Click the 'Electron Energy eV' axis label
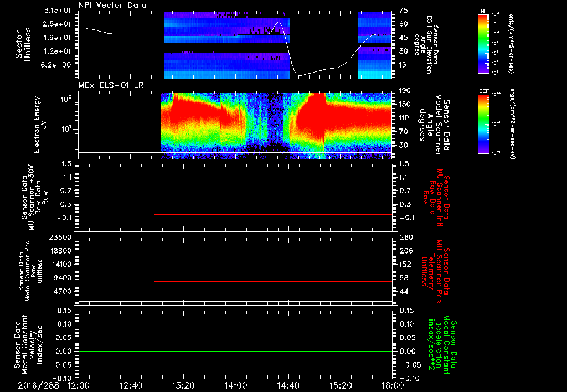Viewport: 567px width, 392px height. click(x=40, y=125)
